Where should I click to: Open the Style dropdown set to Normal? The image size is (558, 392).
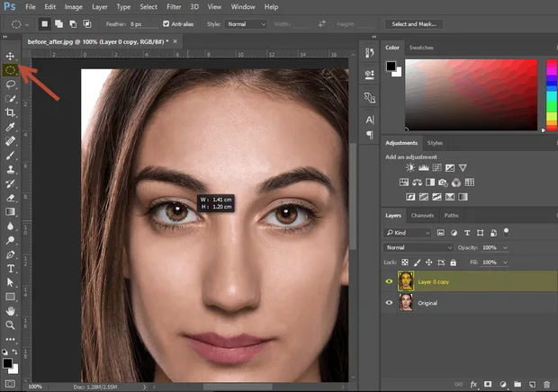pyautogui.click(x=246, y=24)
